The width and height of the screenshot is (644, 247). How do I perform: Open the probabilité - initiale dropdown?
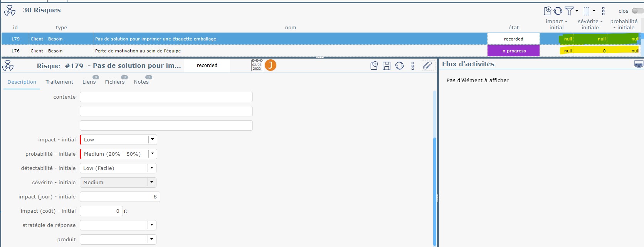coord(153,154)
